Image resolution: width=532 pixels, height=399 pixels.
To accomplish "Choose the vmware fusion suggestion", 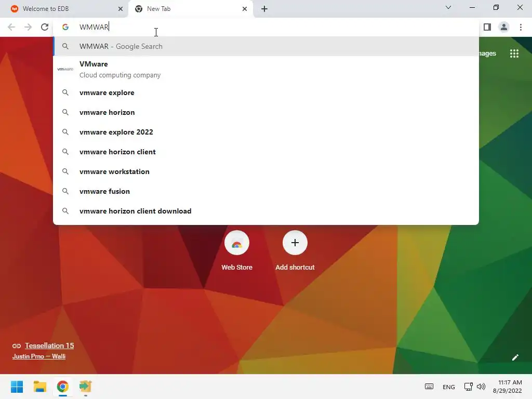I will (266, 191).
